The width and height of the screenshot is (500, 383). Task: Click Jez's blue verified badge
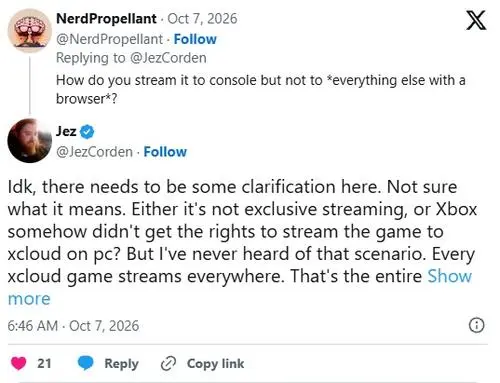[87, 132]
